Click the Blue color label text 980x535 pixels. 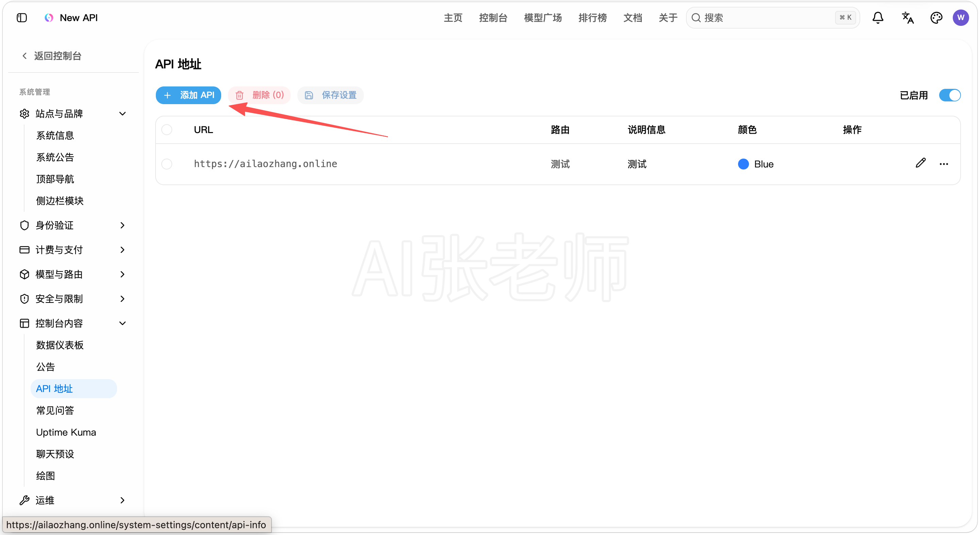tap(764, 164)
